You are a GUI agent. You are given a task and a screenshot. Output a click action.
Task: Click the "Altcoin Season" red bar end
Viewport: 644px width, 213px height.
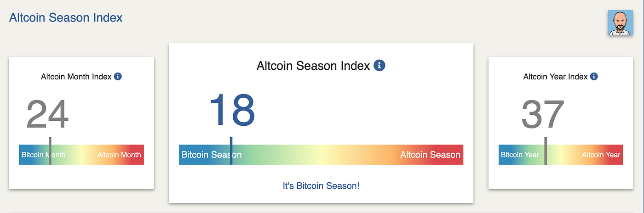[x=430, y=155]
